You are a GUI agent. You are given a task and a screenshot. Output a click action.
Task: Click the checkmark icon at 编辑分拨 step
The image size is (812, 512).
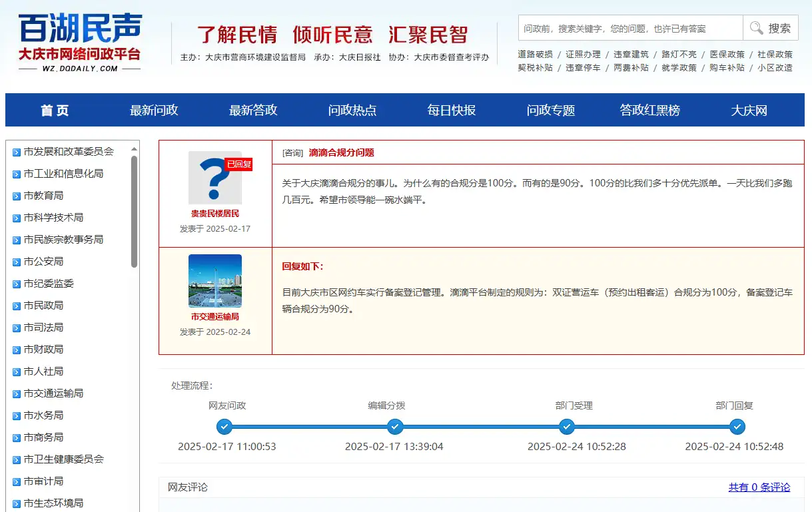[x=395, y=427]
